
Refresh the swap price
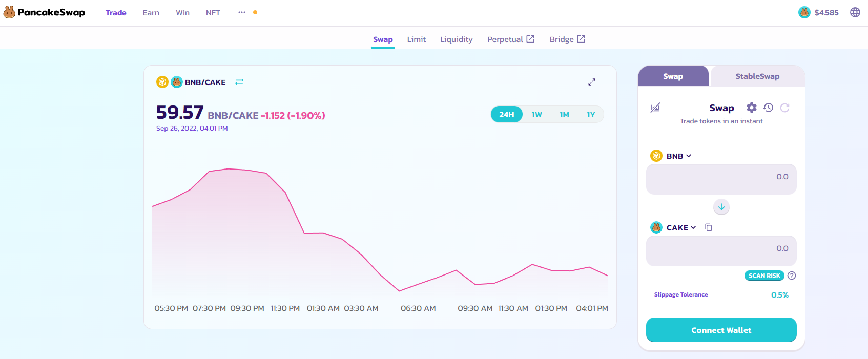click(785, 108)
